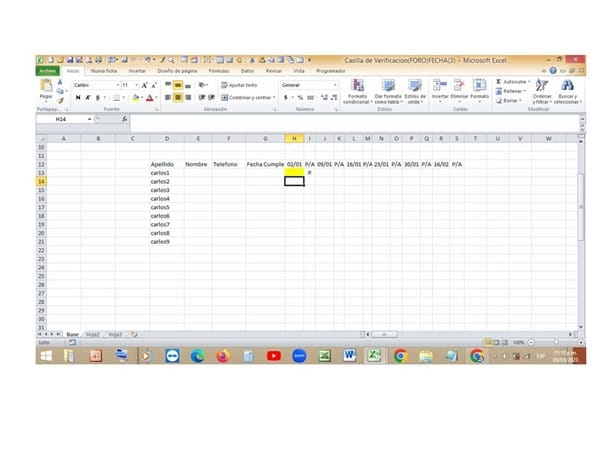600x450 pixels.
Task: Click Combinar y centrar button
Action: click(248, 98)
